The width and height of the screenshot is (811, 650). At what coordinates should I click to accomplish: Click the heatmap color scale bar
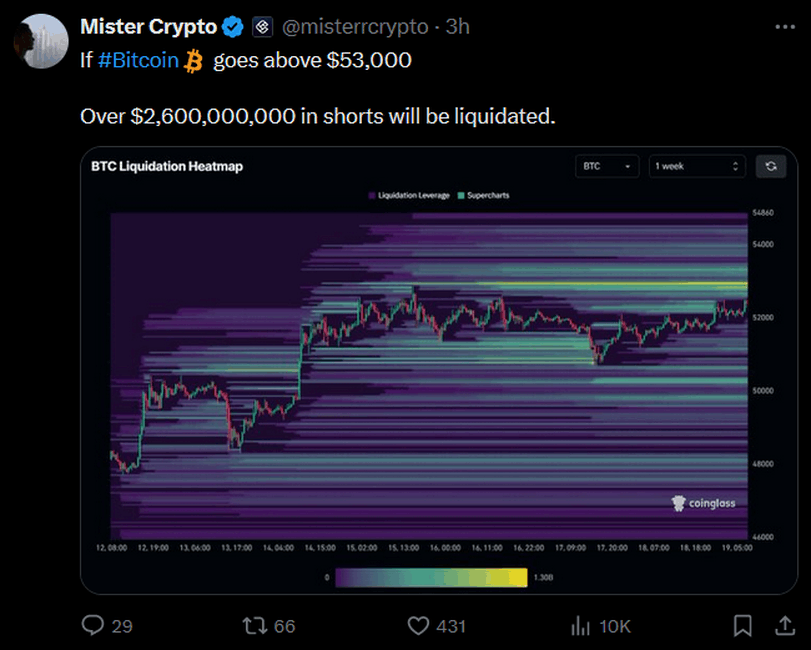tap(431, 577)
